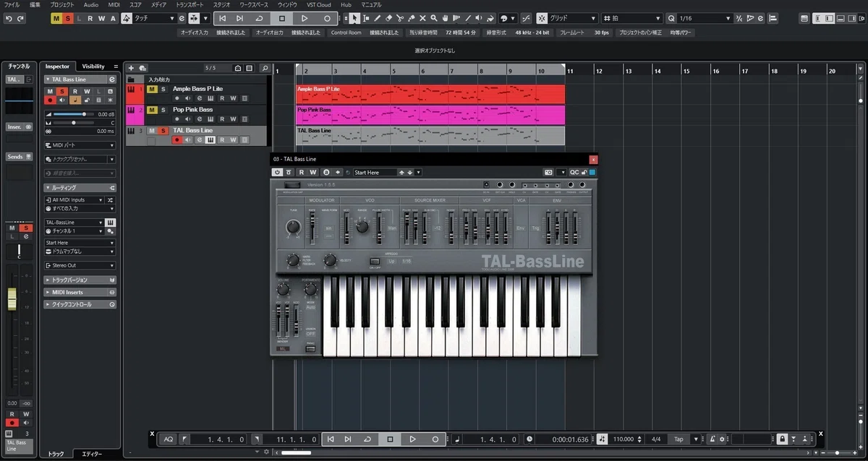
Task: Toggle global Mute state button in toolbar
Action: [x=56, y=18]
